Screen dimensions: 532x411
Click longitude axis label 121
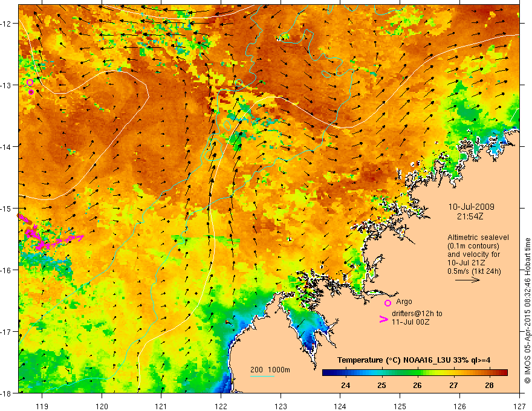[161, 406]
